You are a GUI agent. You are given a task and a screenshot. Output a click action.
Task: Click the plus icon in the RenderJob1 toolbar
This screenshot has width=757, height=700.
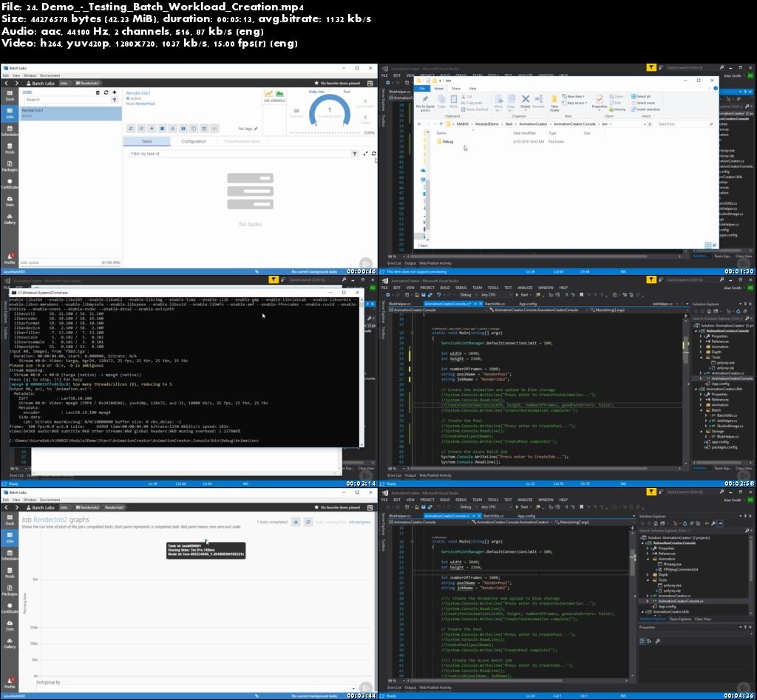pos(152,129)
